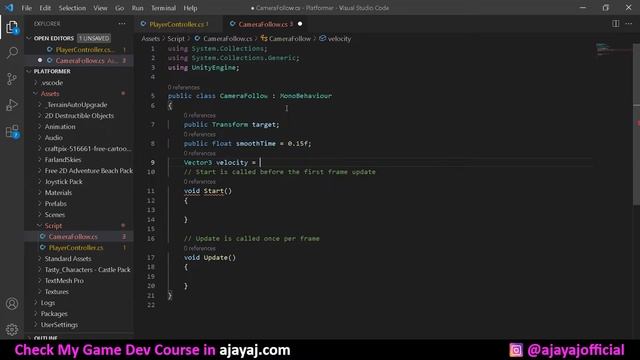
Task: Click the editor vertical scrollbar
Action: (636, 124)
